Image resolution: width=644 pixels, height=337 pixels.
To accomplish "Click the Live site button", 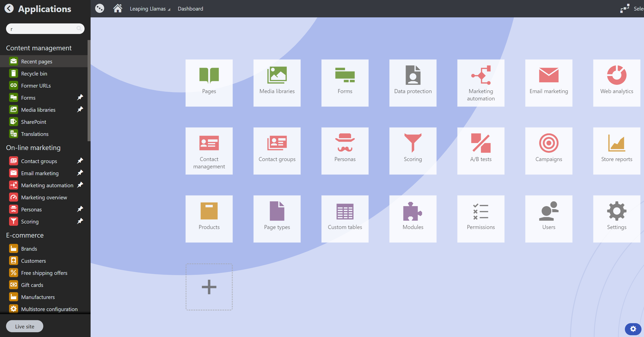I will pos(25,326).
